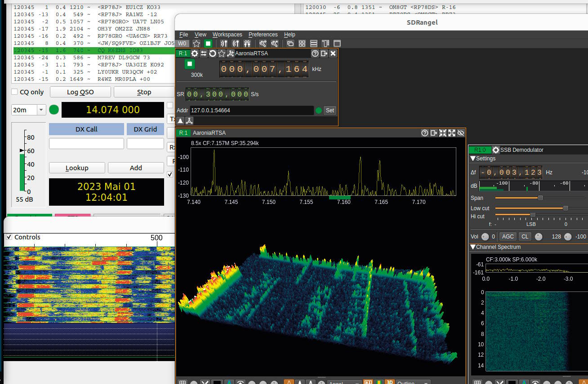The image size is (588, 384).
Task: Collapse the Settings section in SSB Demodulator
Action: (x=473, y=159)
